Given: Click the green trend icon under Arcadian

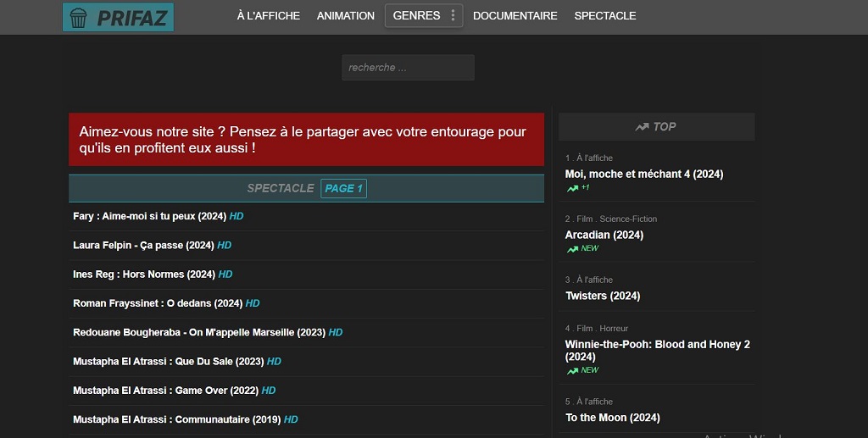Looking at the screenshot, I should pyautogui.click(x=573, y=249).
